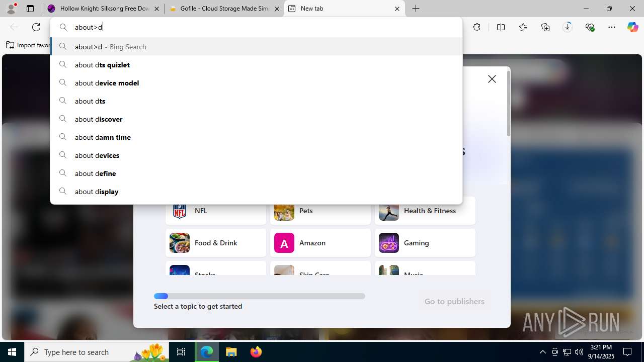644x362 pixels.
Task: Select the Food & Drink topic card
Action: click(216, 243)
